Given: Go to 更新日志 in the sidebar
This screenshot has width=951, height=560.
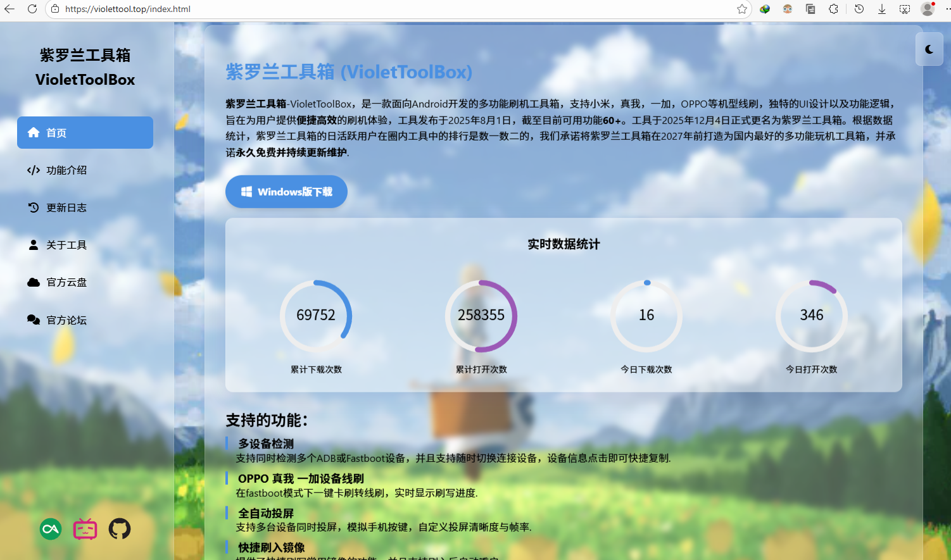Looking at the screenshot, I should tap(66, 208).
